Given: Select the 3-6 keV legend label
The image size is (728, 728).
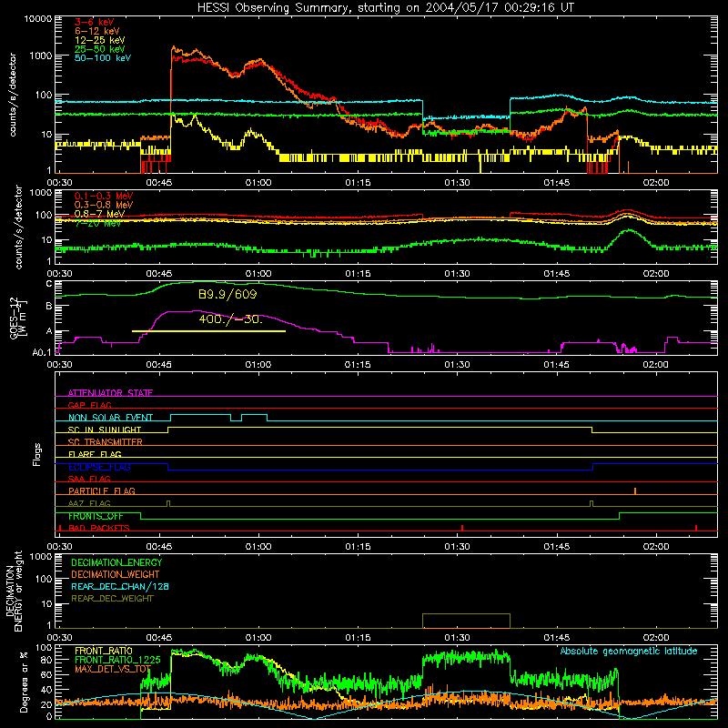Looking at the screenshot, I should [95, 22].
